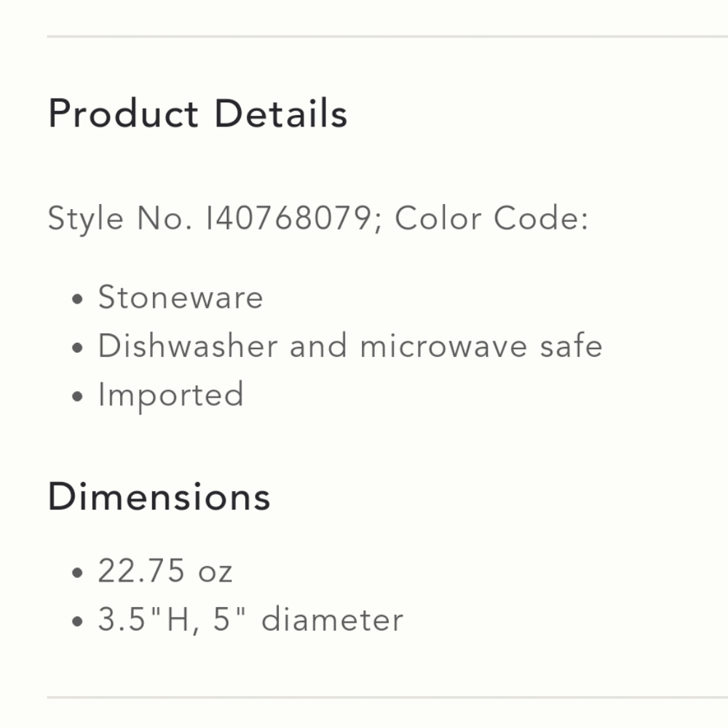Select the Imported list item
The height and width of the screenshot is (728, 728).
tap(171, 395)
